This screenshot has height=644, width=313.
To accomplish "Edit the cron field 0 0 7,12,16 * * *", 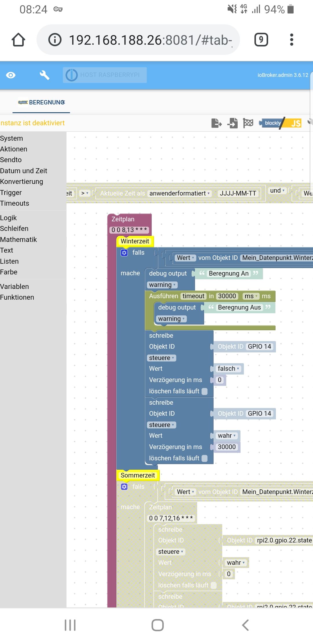I will (x=171, y=518).
